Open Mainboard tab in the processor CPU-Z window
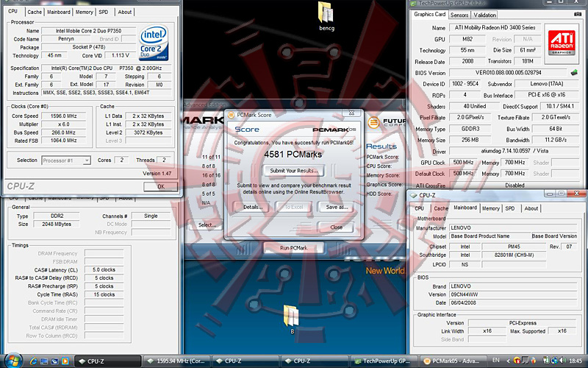Screen dimensions: 588x368 pos(59,12)
